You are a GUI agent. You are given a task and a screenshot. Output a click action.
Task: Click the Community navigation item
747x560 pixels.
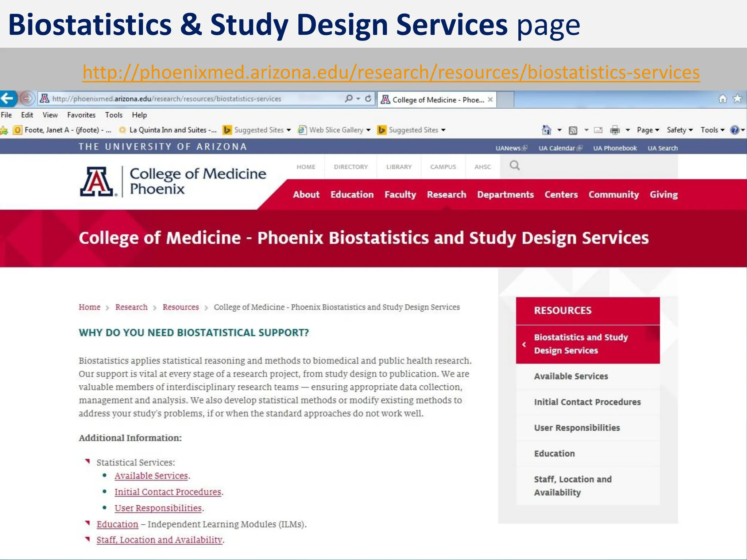[x=614, y=195]
